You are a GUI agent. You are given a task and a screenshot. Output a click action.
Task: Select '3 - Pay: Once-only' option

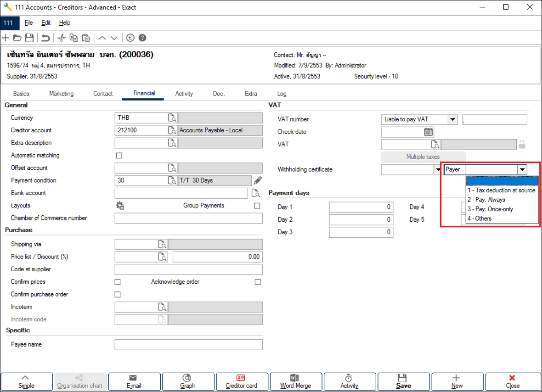click(x=502, y=209)
